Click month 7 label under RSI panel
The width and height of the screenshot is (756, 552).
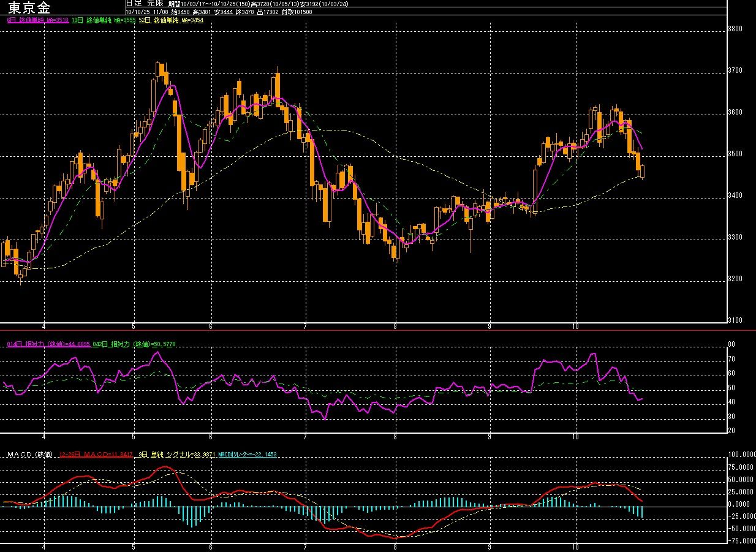point(305,437)
